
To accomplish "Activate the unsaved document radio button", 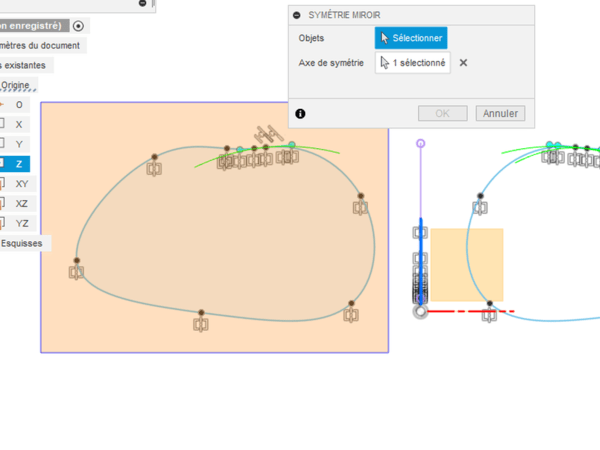I will point(79,25).
